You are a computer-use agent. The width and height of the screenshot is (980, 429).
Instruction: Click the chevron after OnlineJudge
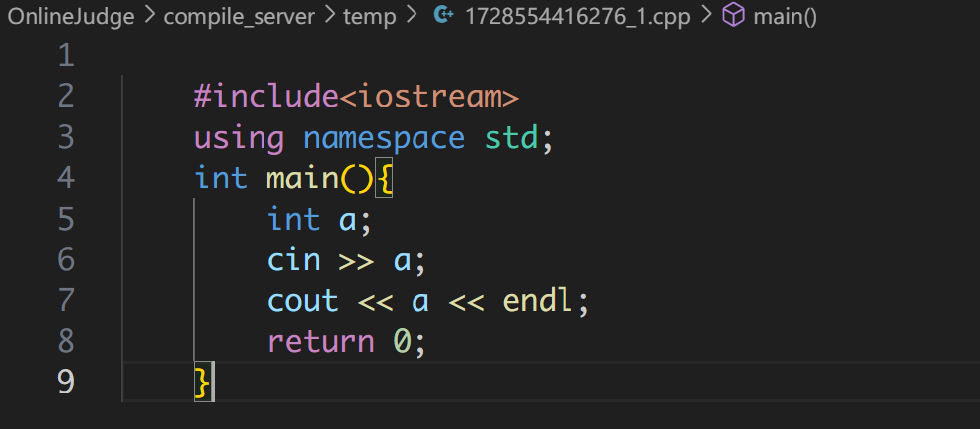tap(147, 16)
